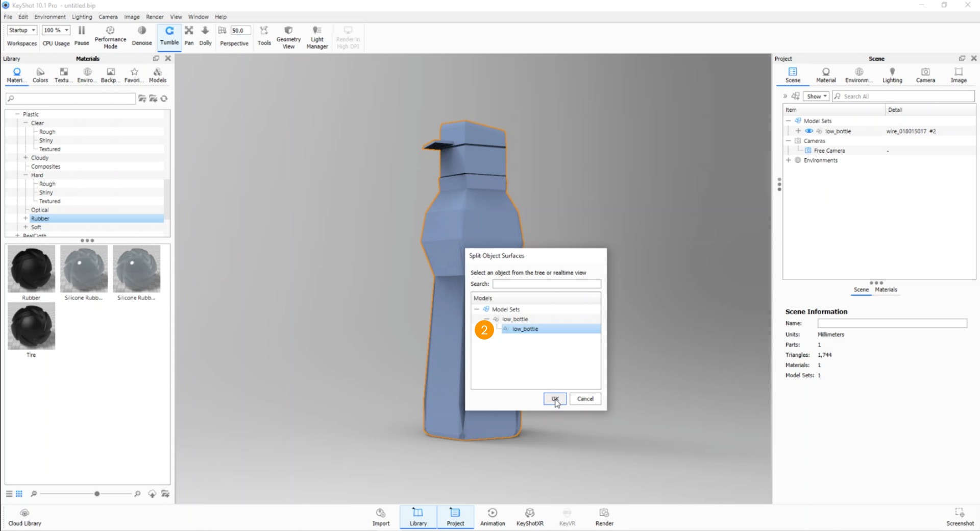Confirm with OK in Split Object Surfaces dialog
Image resolution: width=980 pixels, height=531 pixels.
point(554,399)
